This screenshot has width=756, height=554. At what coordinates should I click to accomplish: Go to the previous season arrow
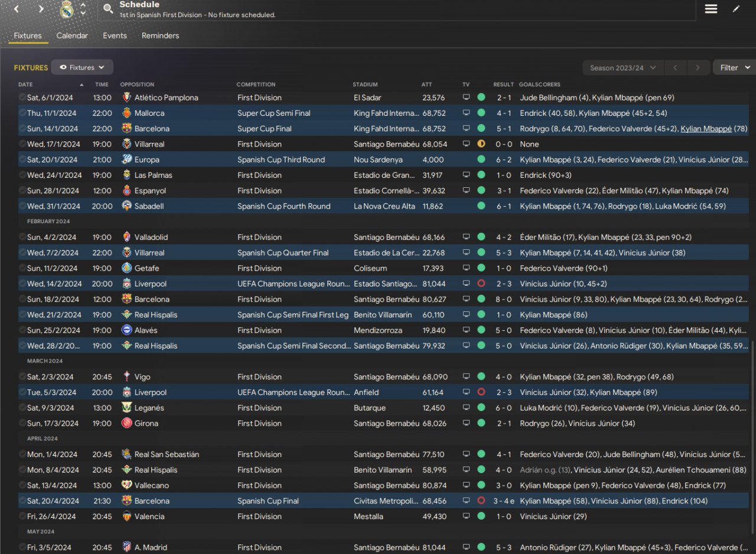click(x=676, y=68)
